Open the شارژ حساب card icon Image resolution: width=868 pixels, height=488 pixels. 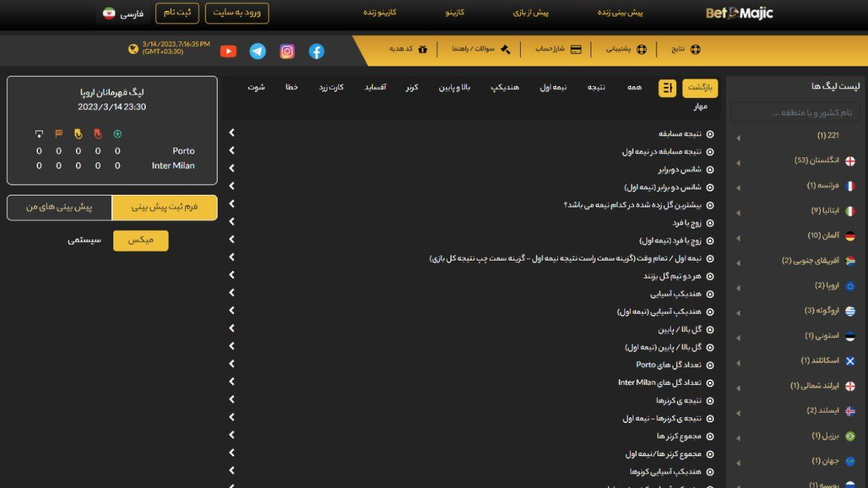576,50
